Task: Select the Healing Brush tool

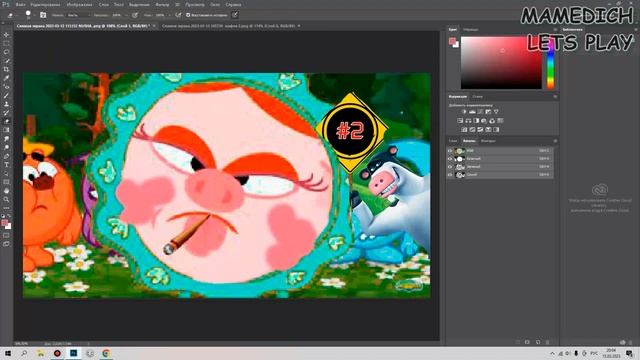Action: pos(6,87)
